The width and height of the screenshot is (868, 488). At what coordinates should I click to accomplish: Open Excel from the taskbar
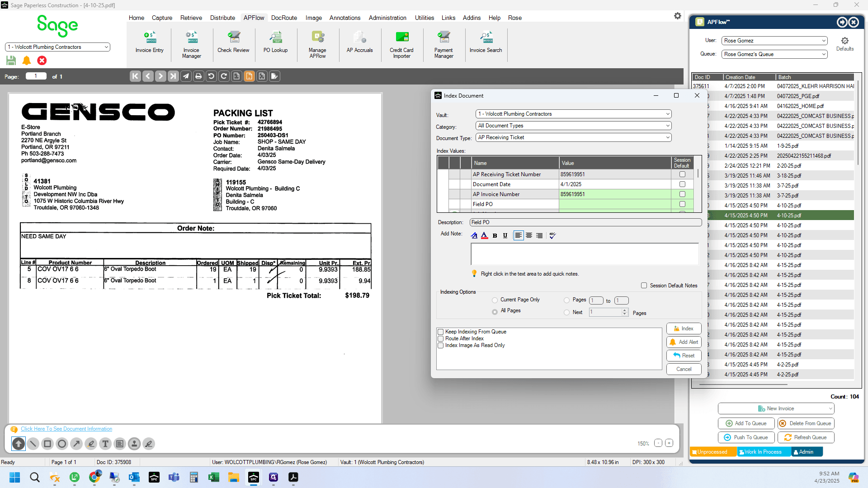click(214, 477)
